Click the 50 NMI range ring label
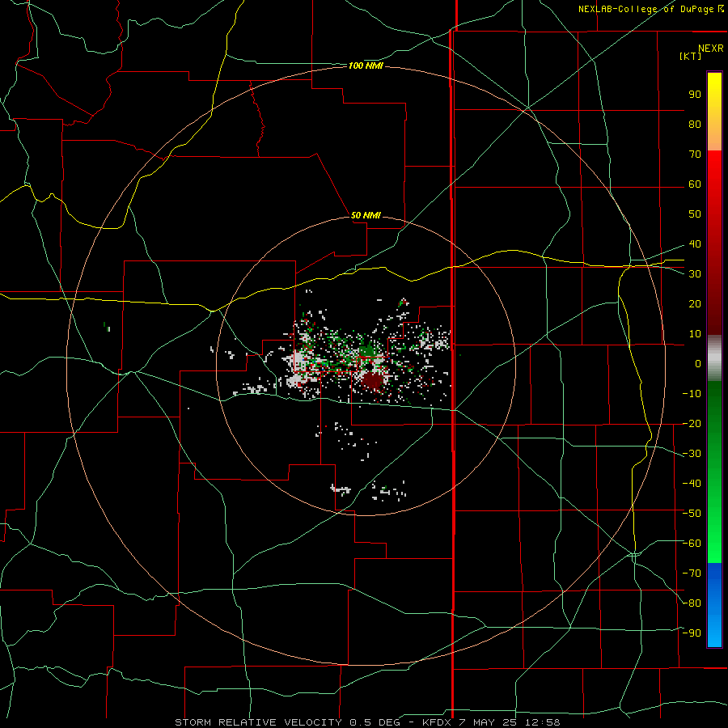 click(x=366, y=215)
